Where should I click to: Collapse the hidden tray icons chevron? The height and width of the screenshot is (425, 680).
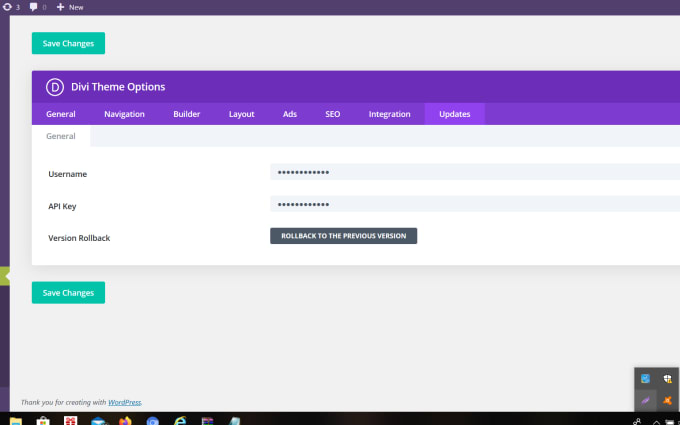(x=656, y=422)
